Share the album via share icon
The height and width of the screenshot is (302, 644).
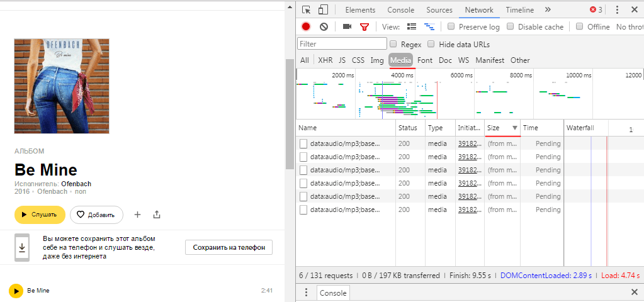pyautogui.click(x=157, y=215)
